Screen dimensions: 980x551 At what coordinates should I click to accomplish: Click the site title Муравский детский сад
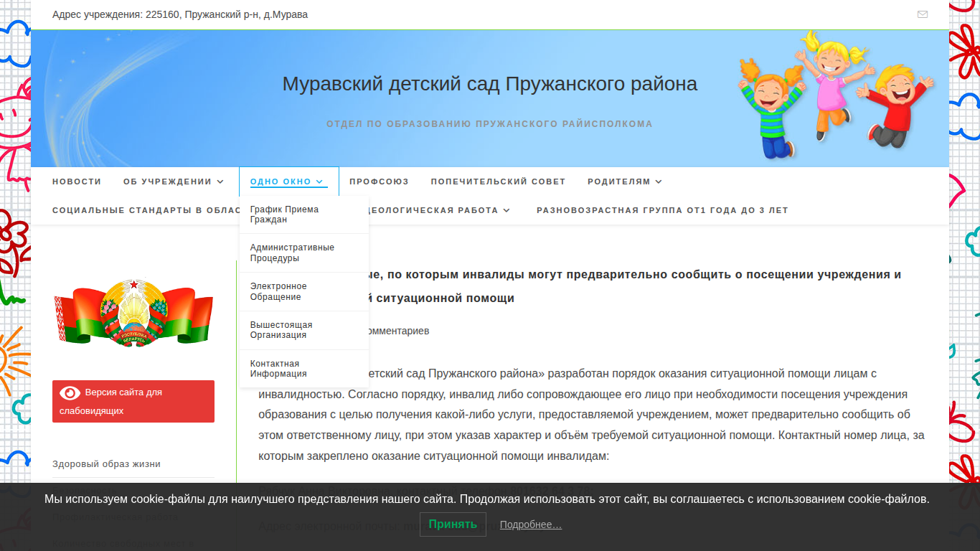(x=489, y=84)
